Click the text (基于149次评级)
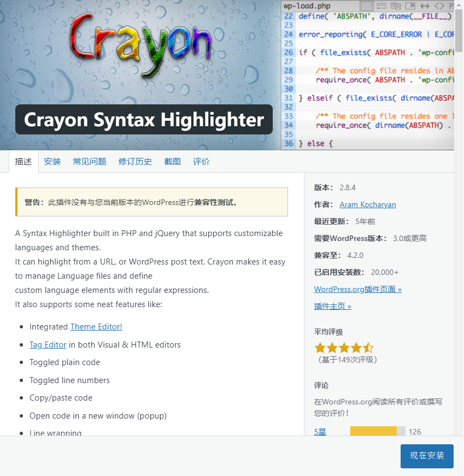 point(348,360)
